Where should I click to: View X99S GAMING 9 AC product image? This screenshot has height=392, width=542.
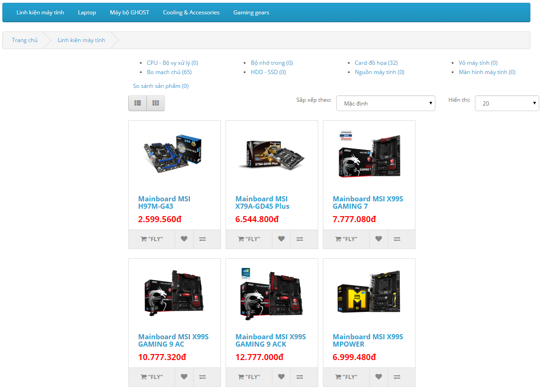point(175,292)
